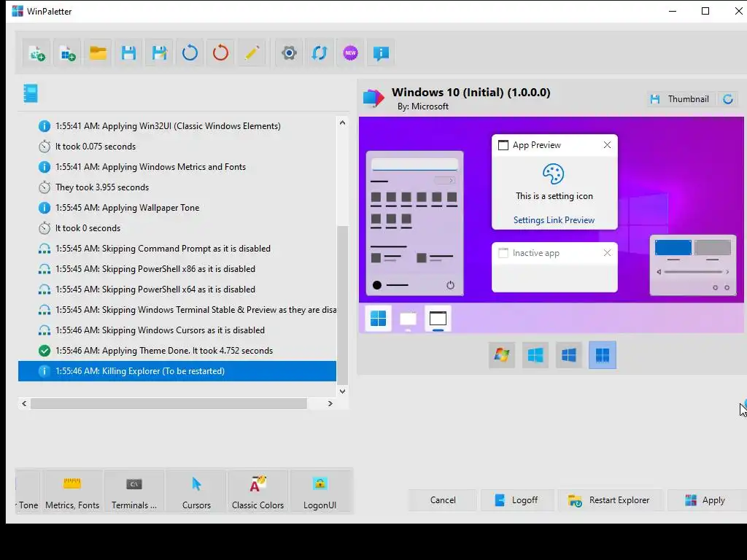Image resolution: width=747 pixels, height=560 pixels.
Task: Open the LogonUI tab
Action: click(320, 492)
